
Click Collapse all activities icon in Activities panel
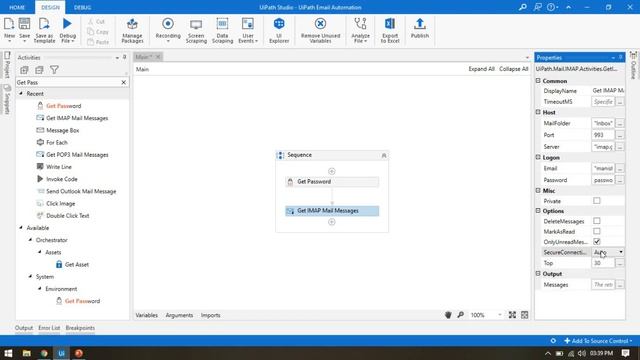coord(39,70)
